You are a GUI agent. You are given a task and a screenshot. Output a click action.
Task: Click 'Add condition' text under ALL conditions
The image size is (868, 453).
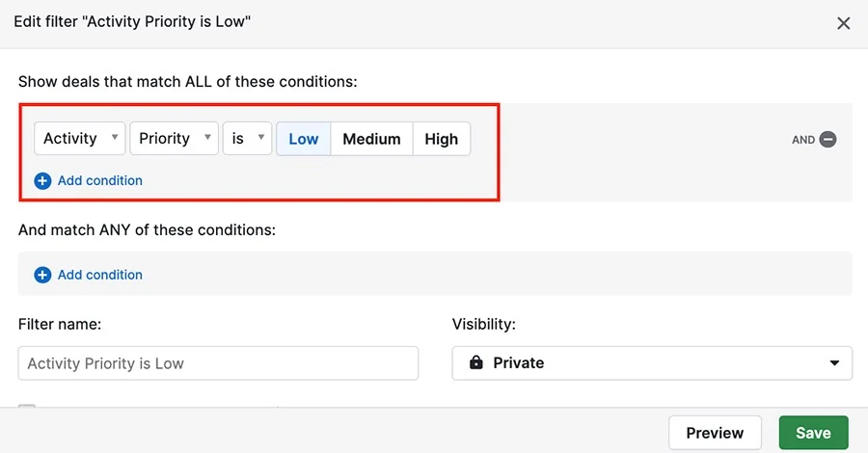pos(100,181)
